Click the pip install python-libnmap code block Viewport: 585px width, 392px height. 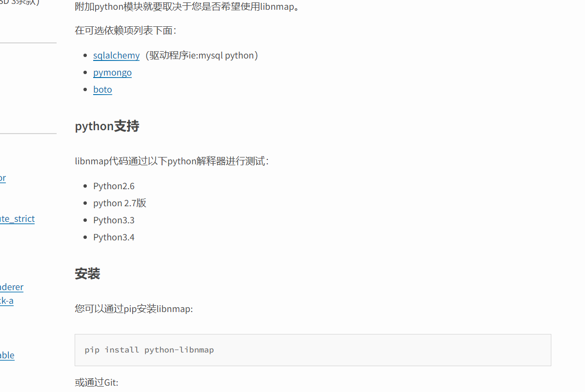[x=313, y=350]
